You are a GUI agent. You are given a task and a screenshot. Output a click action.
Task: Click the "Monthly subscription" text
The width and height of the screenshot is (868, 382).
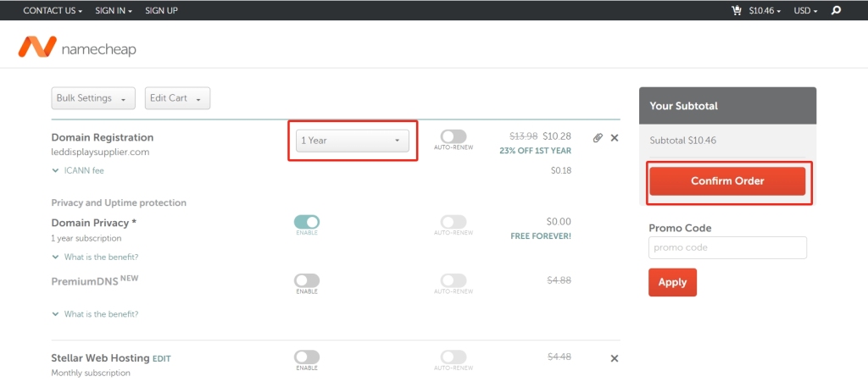(91, 374)
